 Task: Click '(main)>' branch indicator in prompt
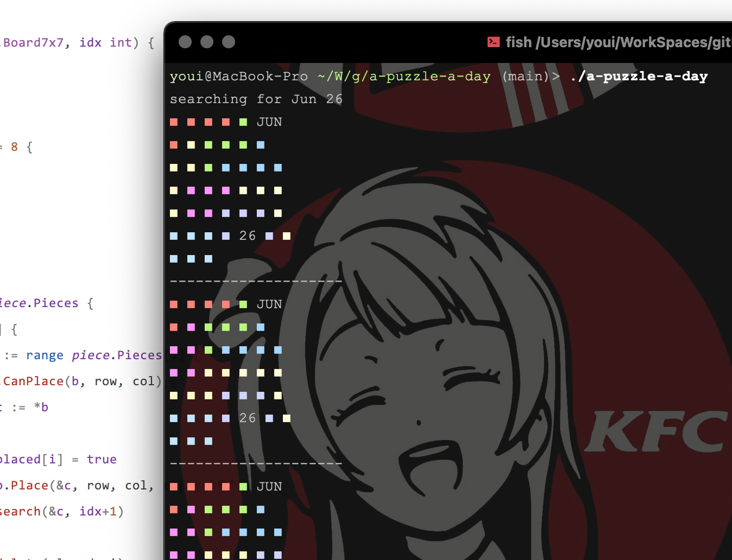coord(531,77)
